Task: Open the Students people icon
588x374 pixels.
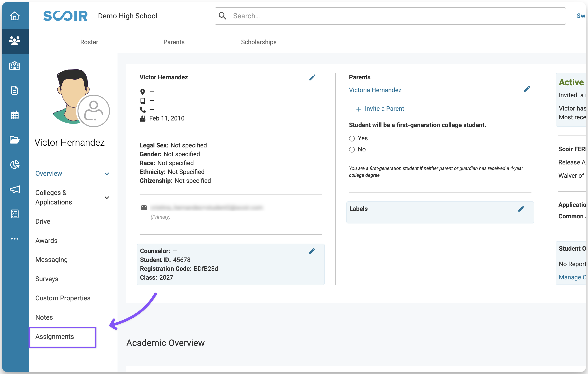Action: click(15, 40)
